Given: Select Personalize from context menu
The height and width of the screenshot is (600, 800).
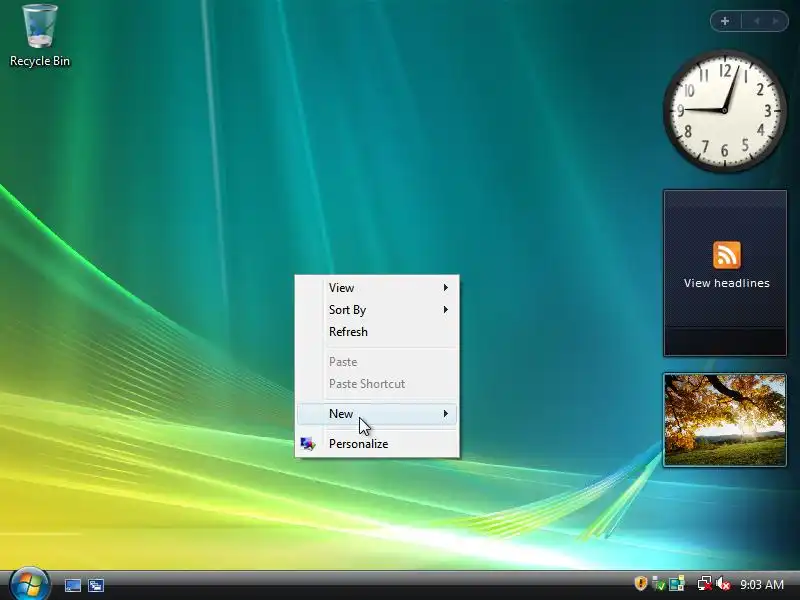Looking at the screenshot, I should point(377,444).
